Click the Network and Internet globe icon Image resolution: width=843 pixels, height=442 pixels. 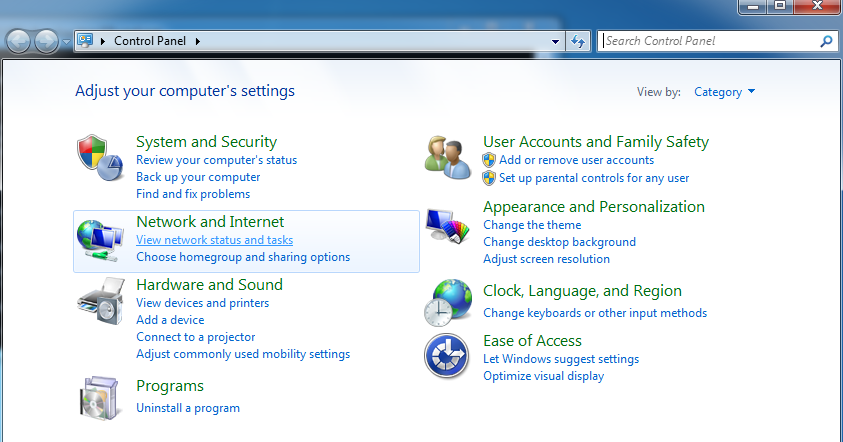point(100,240)
